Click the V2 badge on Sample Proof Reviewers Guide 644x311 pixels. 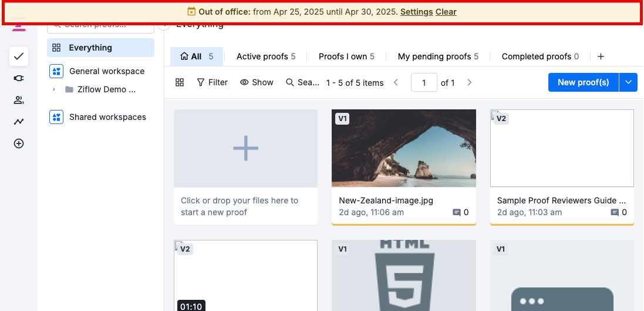(x=501, y=119)
